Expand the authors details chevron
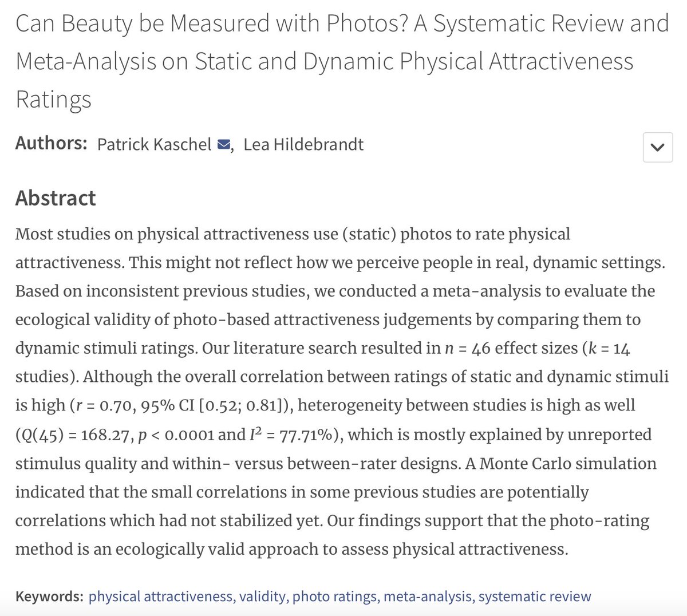 658,147
